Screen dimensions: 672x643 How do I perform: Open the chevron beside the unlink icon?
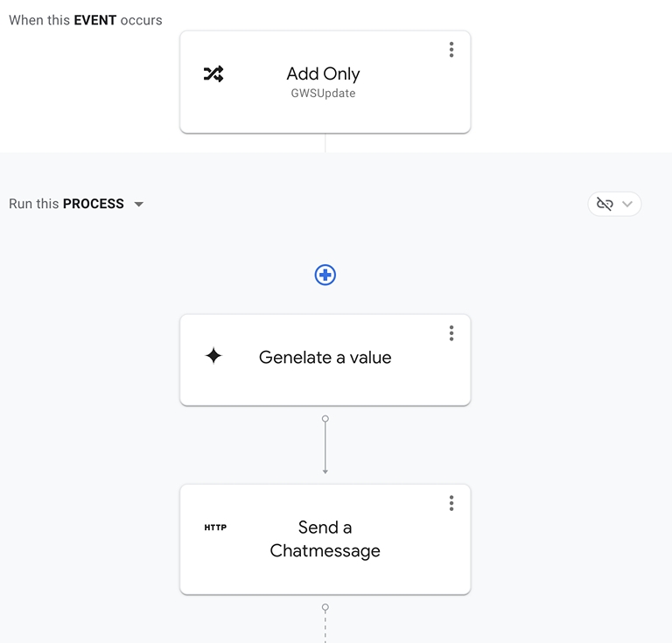pos(627,204)
